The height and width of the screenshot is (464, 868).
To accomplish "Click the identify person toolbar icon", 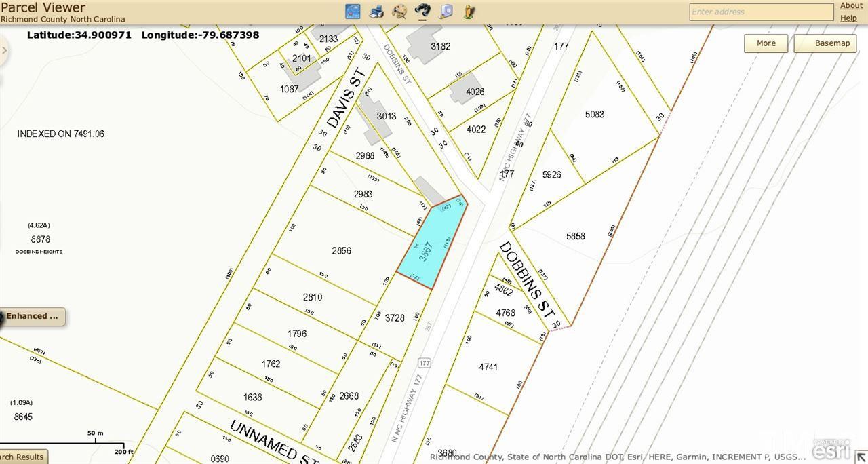I will [468, 11].
